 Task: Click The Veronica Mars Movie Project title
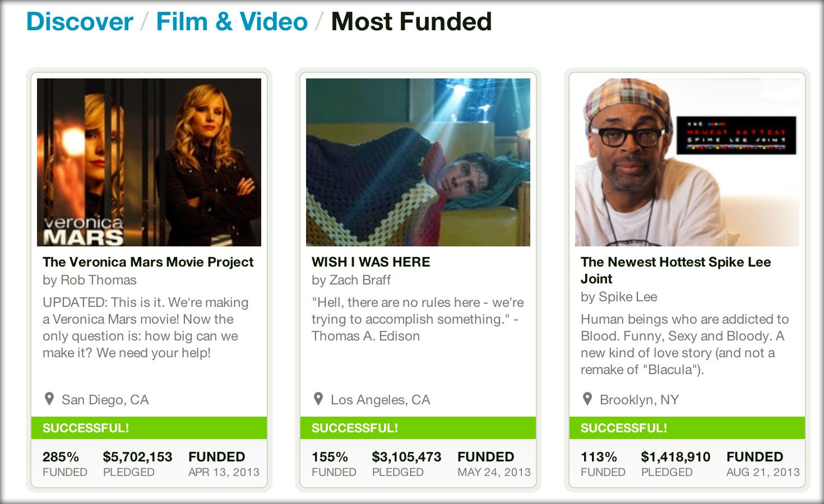coord(148,262)
